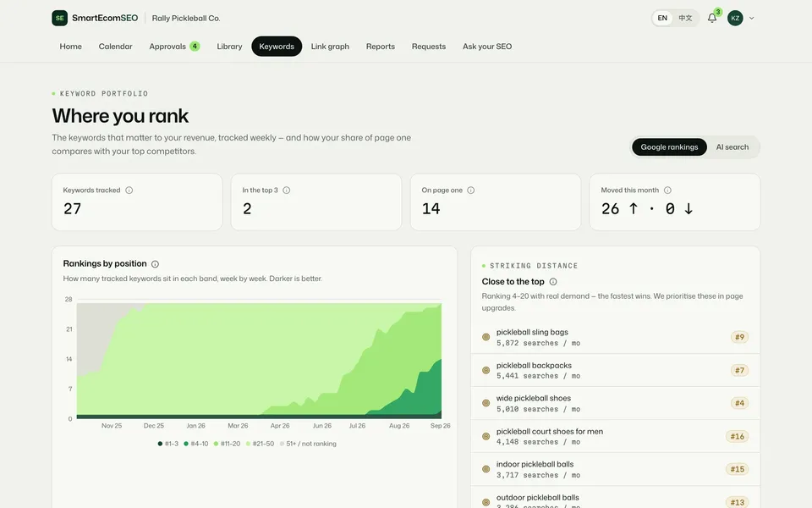Click target icon beside indoor pickleball balls

tap(486, 469)
